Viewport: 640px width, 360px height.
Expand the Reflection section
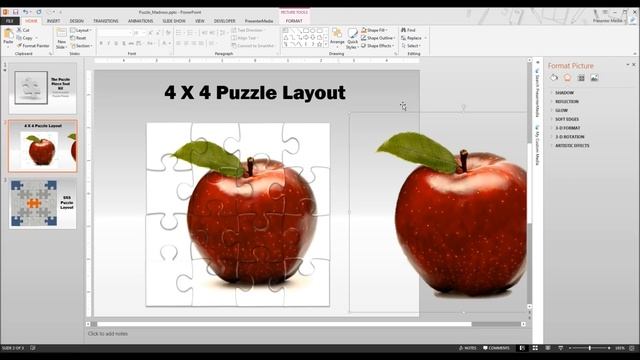click(567, 102)
